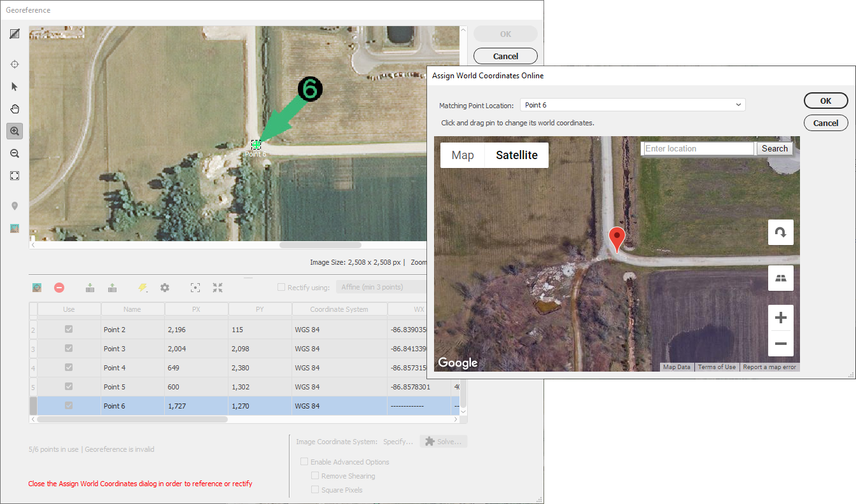The image size is (856, 504).
Task: Click the image preview horizontal scrollbar thumb
Action: point(320,245)
